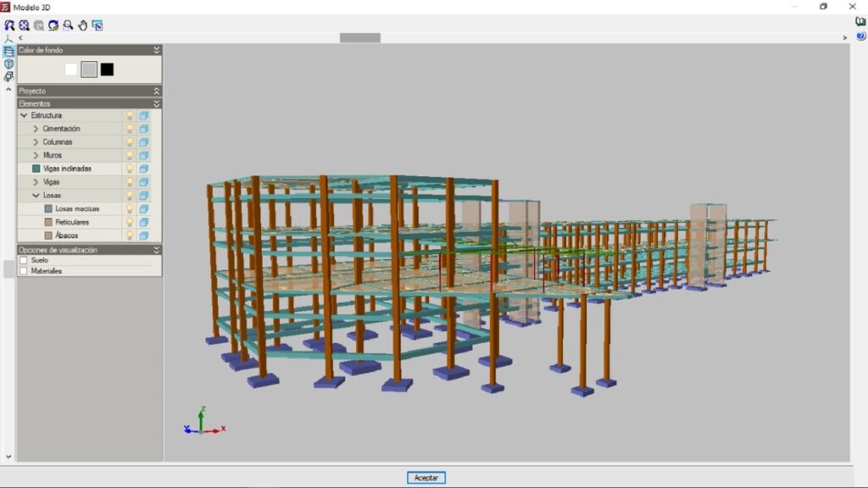
Task: Select the pan hand tool
Action: coord(82,25)
